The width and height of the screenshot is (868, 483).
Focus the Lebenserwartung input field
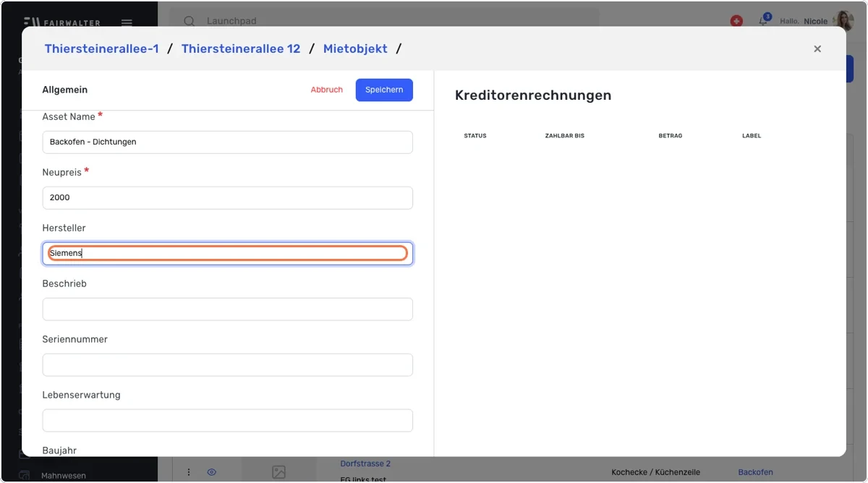228,420
